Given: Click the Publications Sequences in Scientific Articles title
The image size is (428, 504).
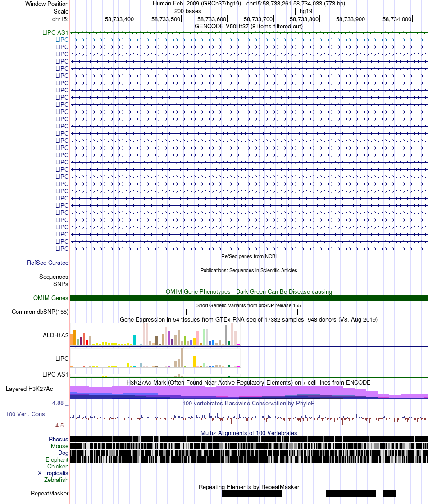Looking at the screenshot, I should (249, 270).
